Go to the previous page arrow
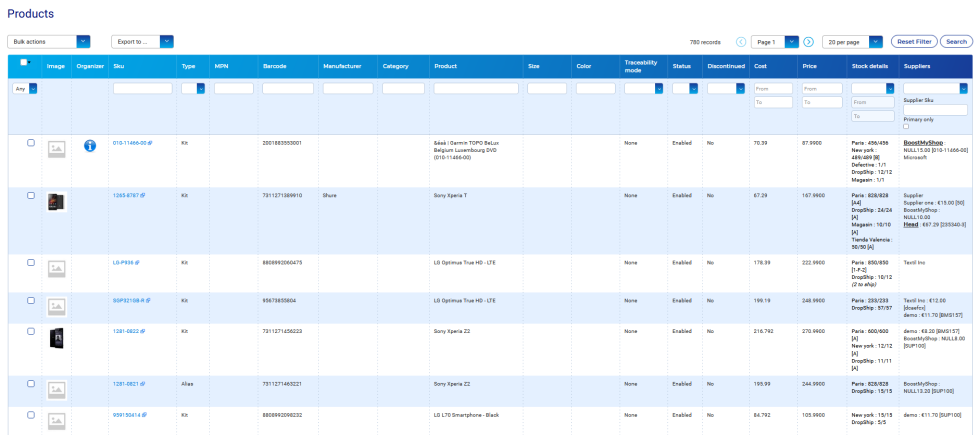 [x=741, y=42]
